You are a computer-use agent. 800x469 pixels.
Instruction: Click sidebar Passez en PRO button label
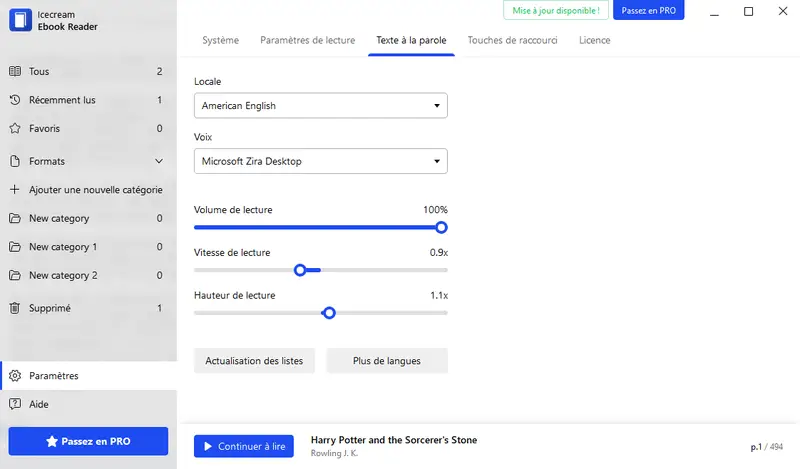tap(96, 441)
